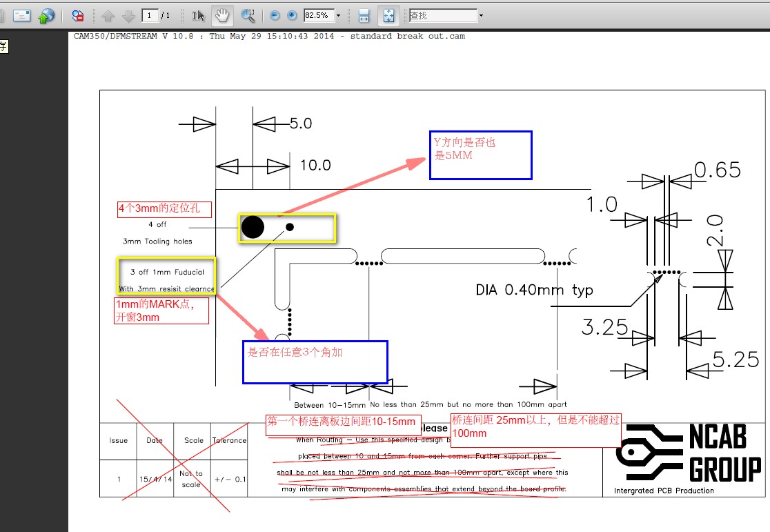Click the collaboration icon with red badge

(x=77, y=16)
